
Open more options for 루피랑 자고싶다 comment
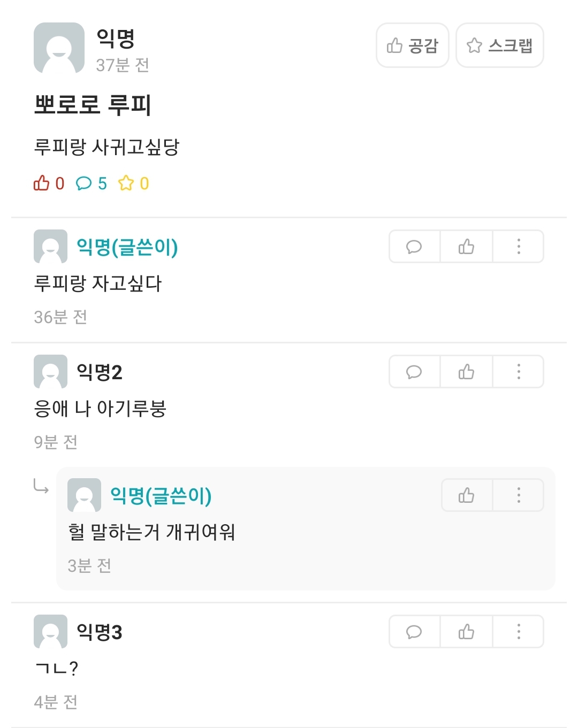(x=518, y=247)
